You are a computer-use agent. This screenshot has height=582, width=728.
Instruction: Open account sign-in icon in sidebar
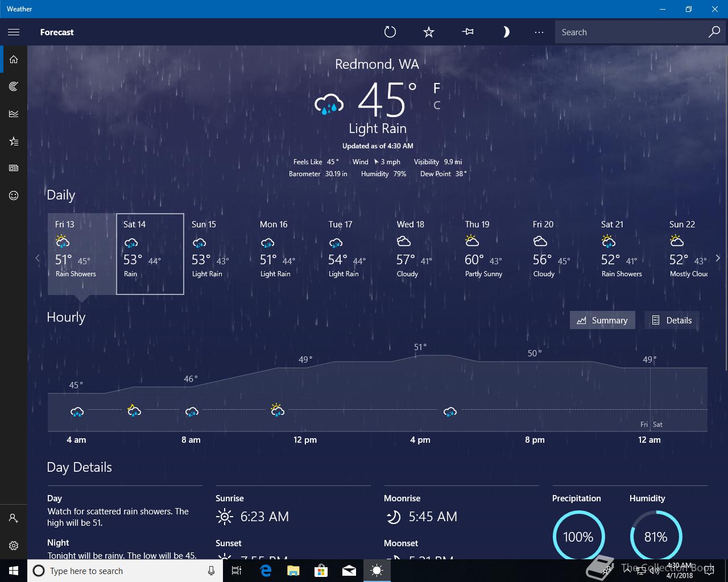tap(14, 518)
